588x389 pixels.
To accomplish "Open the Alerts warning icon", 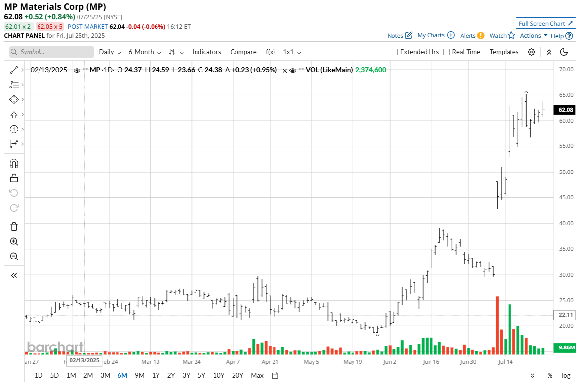I will [481, 36].
